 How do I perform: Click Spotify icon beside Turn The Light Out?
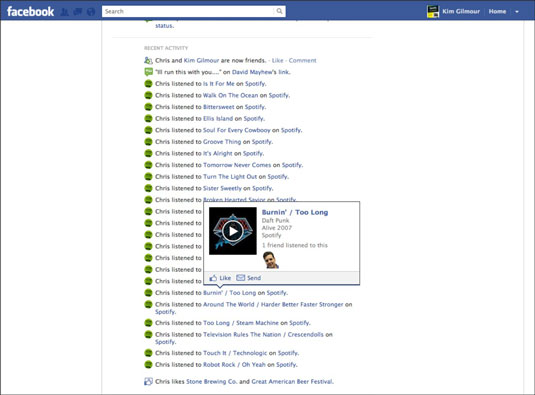coord(148,176)
